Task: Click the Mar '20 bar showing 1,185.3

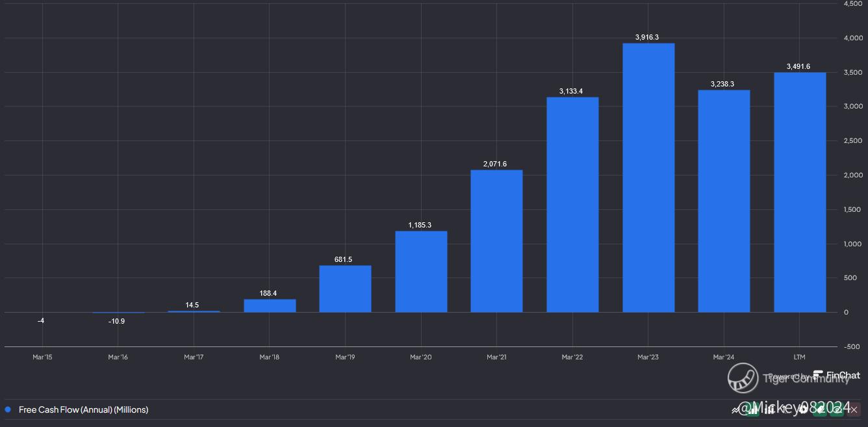Action: [x=421, y=272]
